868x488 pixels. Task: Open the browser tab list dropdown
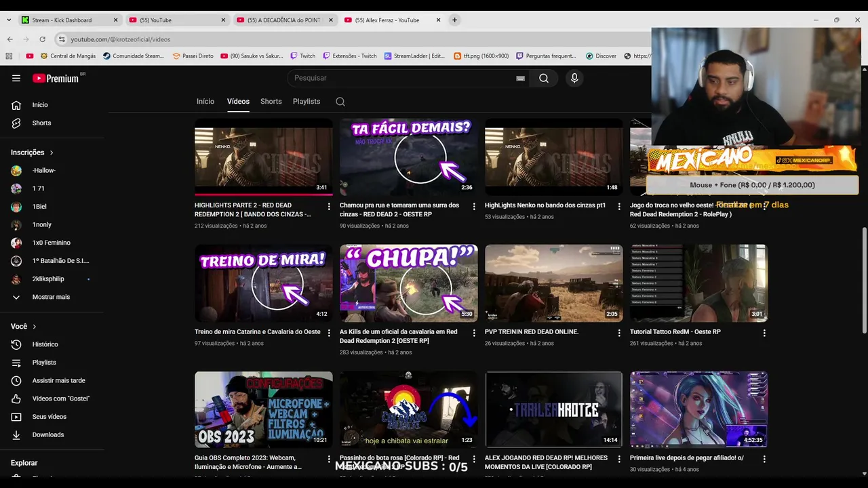pos(8,20)
